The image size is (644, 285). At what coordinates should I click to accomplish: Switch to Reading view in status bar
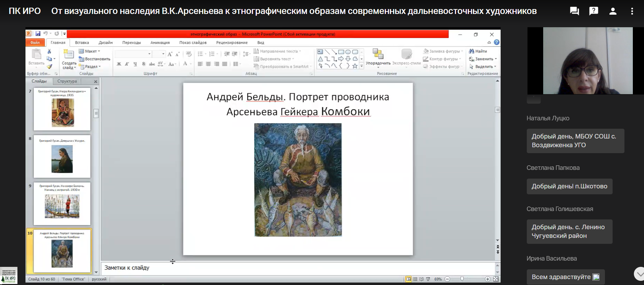[x=421, y=279]
